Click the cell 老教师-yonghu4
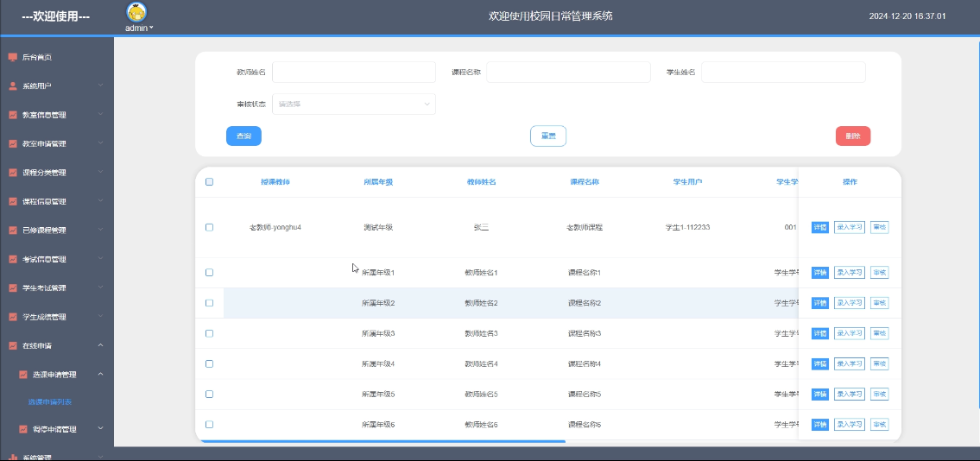980x461 pixels. (x=275, y=227)
